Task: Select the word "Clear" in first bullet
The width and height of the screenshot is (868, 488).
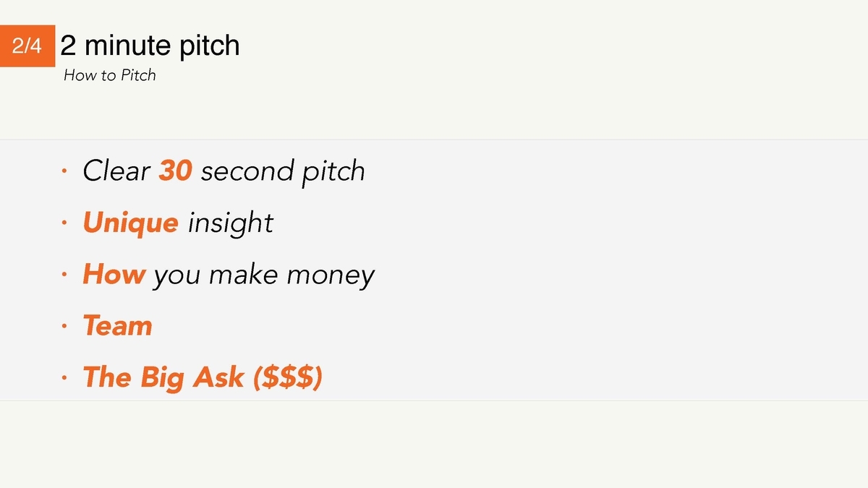Action: click(116, 171)
